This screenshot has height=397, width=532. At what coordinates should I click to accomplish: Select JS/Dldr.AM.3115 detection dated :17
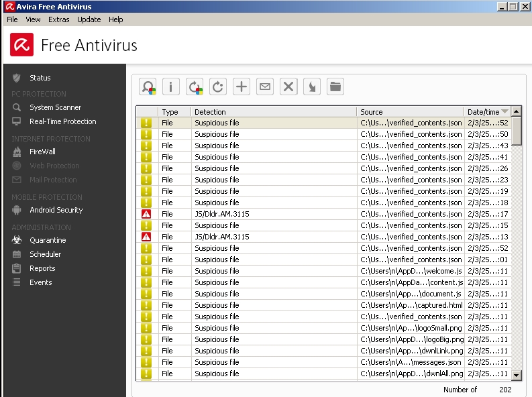323,214
